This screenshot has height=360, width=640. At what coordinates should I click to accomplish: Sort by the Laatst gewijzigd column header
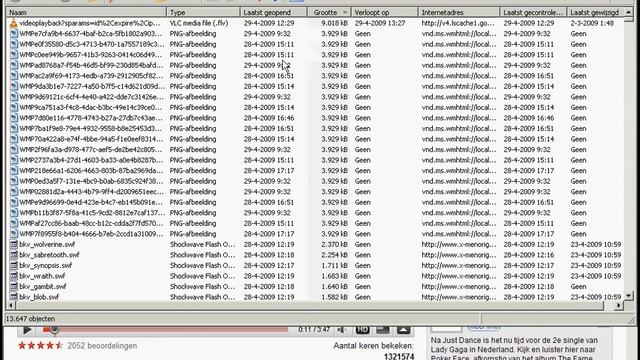click(596, 13)
